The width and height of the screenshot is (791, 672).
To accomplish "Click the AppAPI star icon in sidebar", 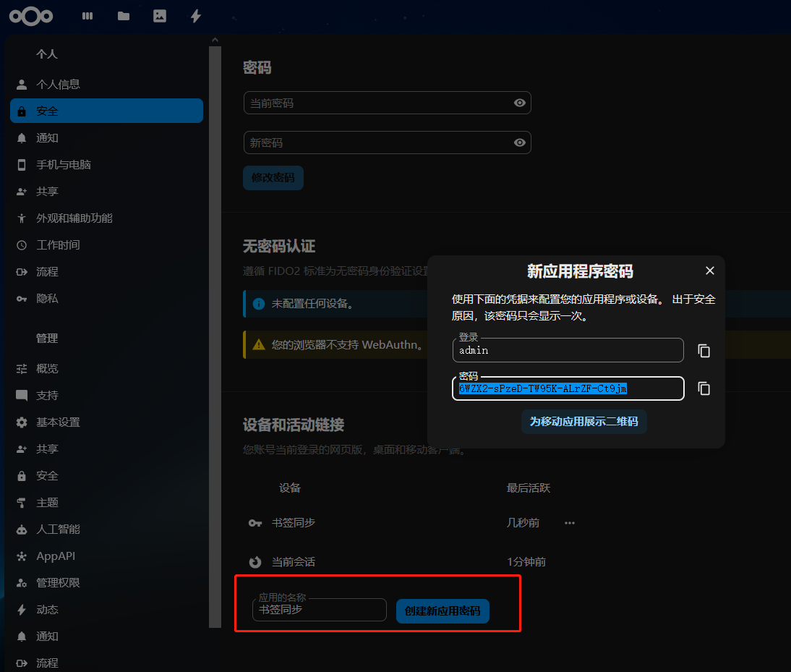I will coord(22,556).
